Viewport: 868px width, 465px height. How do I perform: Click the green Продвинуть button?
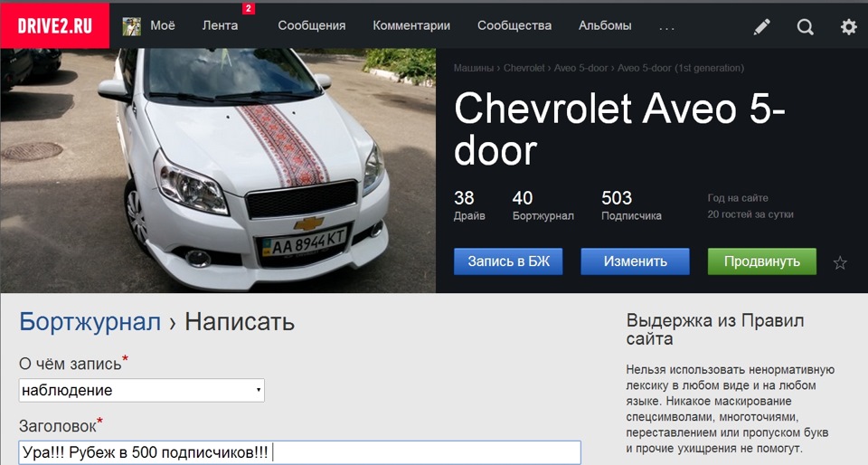pyautogui.click(x=761, y=261)
